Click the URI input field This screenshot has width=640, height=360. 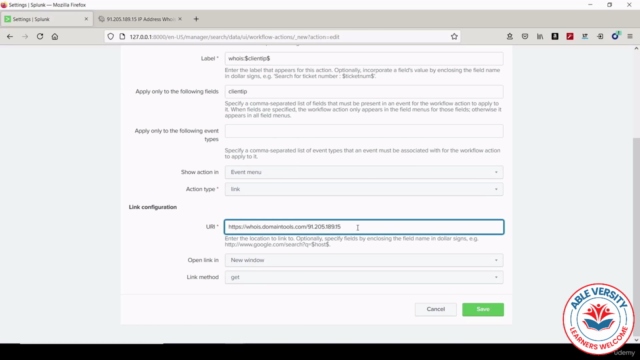(364, 227)
